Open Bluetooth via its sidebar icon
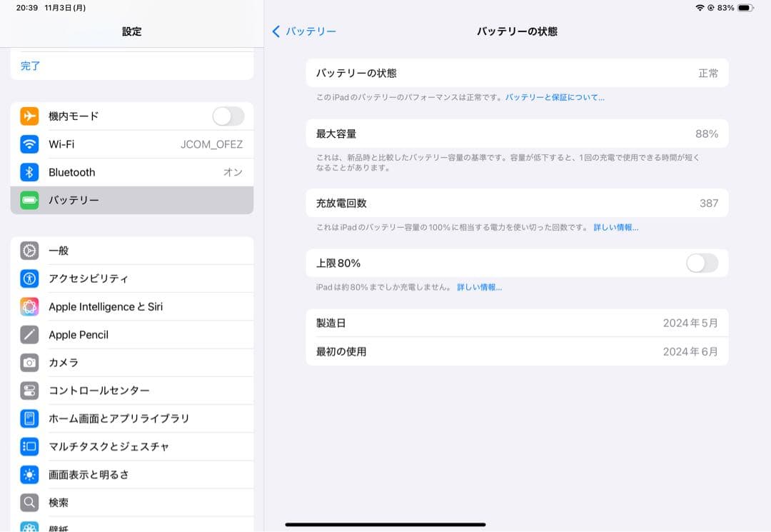Screen dimensions: 771x532 pos(29,171)
